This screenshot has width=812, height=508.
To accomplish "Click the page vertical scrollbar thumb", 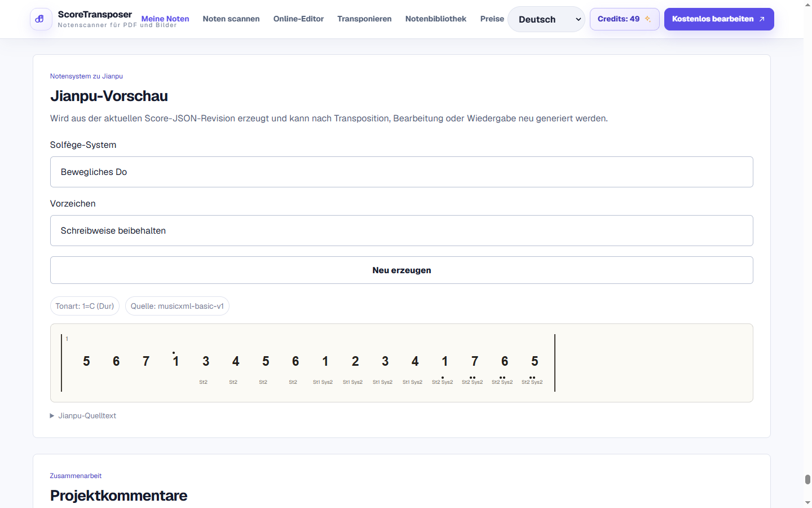I will coord(807,479).
